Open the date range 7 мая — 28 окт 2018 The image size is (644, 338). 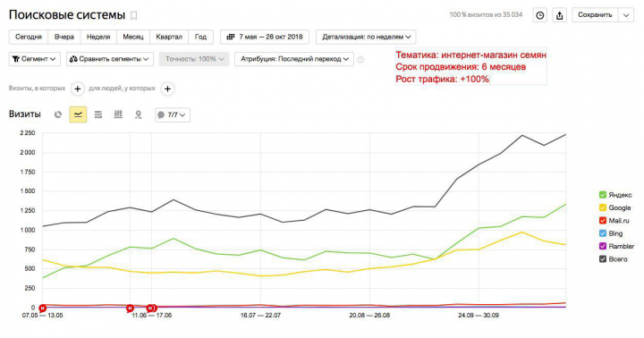(265, 37)
